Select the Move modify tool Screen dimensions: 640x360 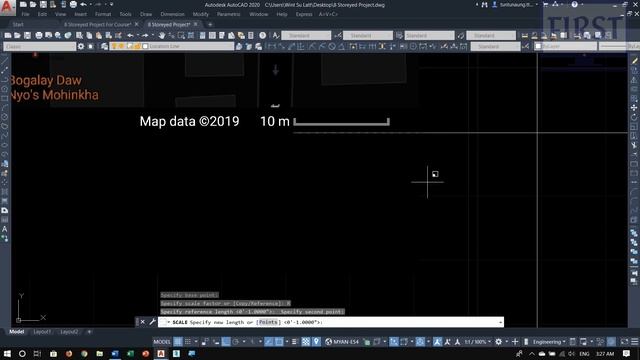click(x=634, y=108)
